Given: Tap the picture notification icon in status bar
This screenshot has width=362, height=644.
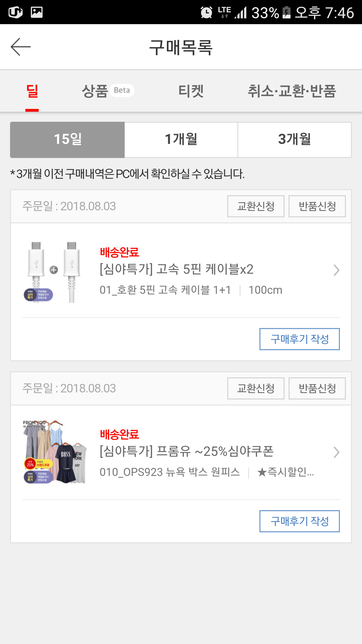Looking at the screenshot, I should click(37, 12).
